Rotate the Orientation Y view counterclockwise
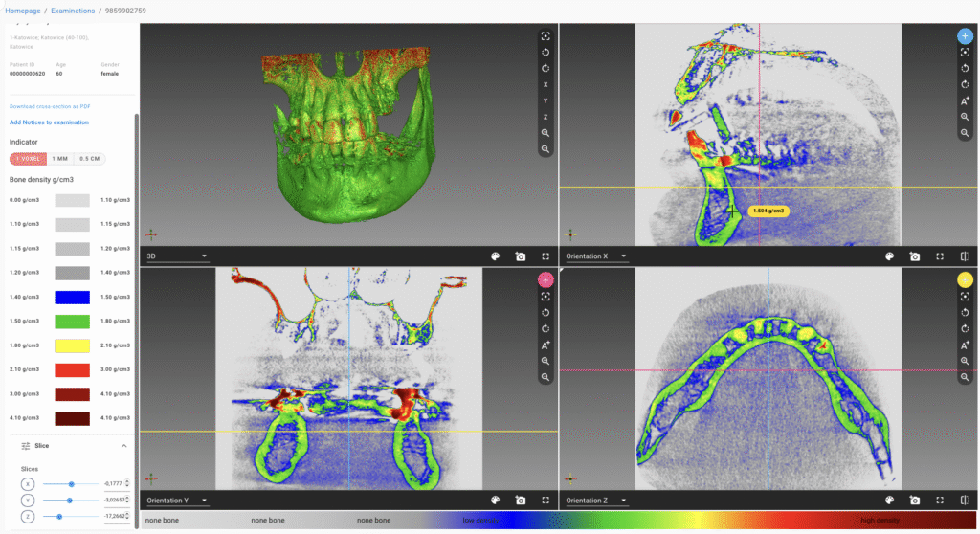980x534 pixels. click(545, 312)
